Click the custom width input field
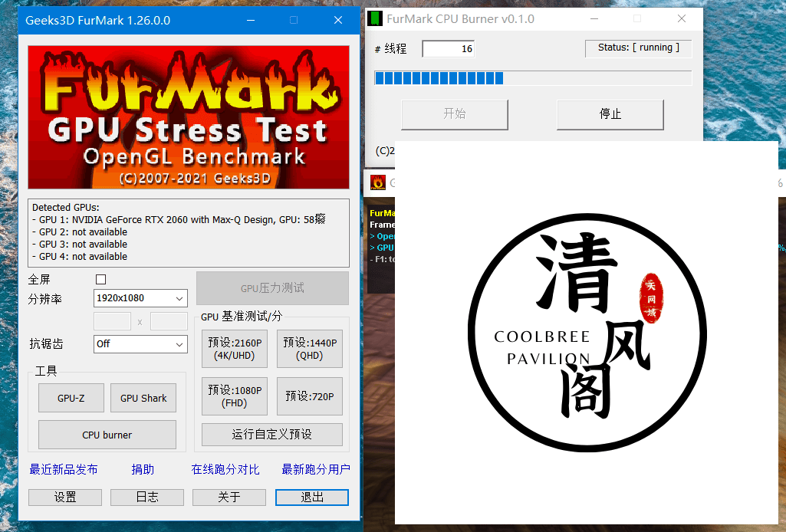Viewport: 786px width, 532px height. pyautogui.click(x=112, y=321)
